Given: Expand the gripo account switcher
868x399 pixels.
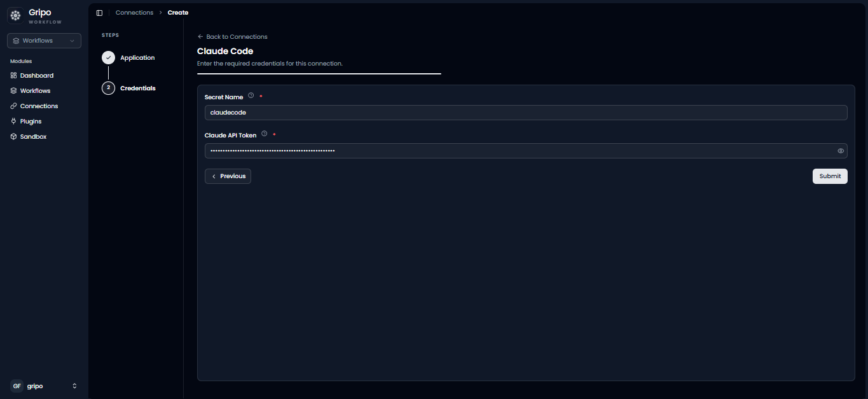Looking at the screenshot, I should coord(44,386).
